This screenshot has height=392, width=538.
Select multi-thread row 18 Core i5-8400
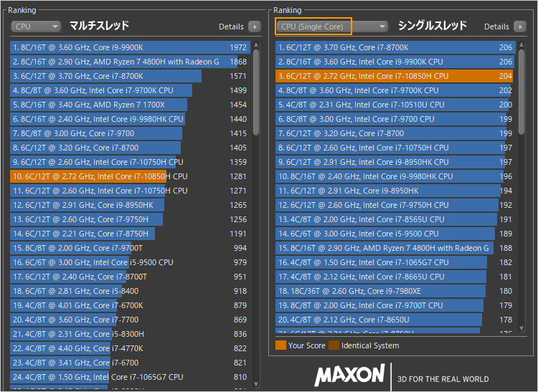tap(131, 291)
